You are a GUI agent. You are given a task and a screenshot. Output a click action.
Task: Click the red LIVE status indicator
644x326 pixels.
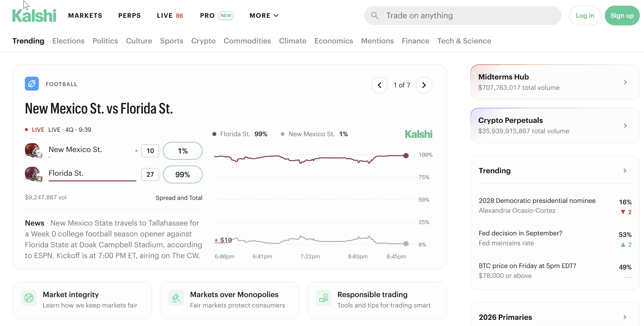(35, 130)
